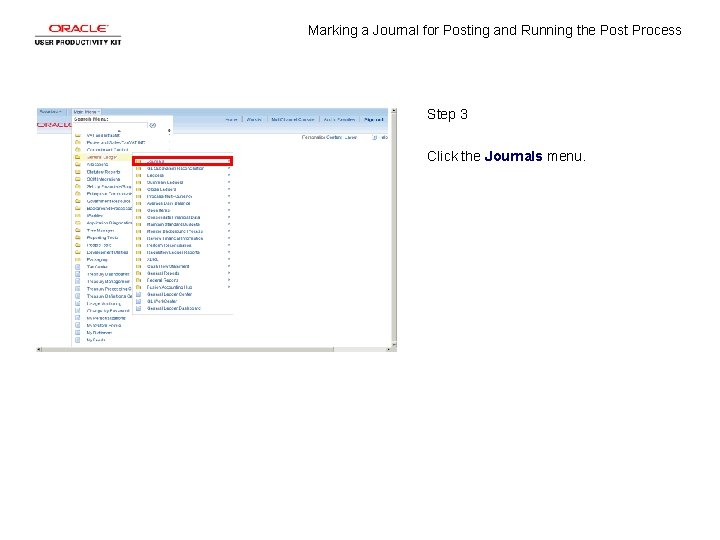Open the MultiChannel Console link
The height and width of the screenshot is (540, 720).
[292, 119]
